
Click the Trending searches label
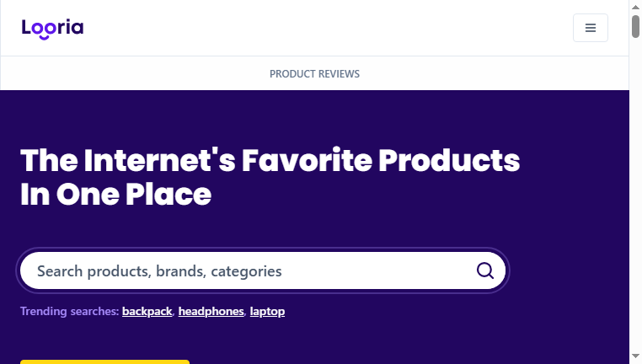pyautogui.click(x=70, y=311)
